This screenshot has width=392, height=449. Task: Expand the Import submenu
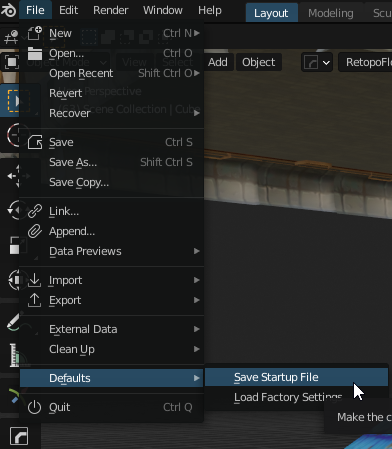112,280
